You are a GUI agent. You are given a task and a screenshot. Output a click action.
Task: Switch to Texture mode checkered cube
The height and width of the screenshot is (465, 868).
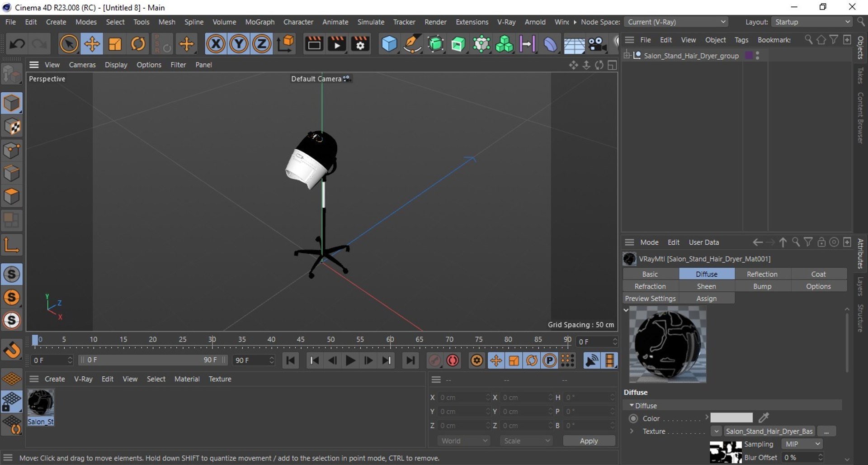click(x=12, y=127)
